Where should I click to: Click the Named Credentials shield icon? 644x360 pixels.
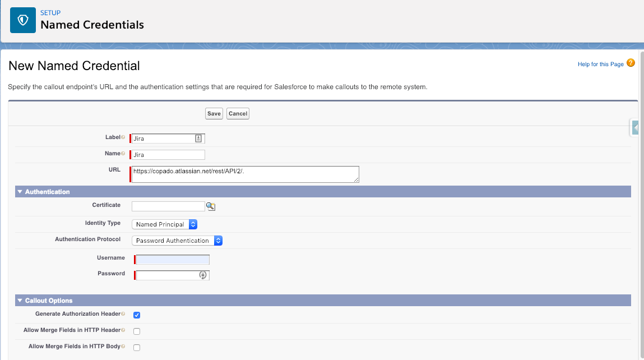pos(22,20)
